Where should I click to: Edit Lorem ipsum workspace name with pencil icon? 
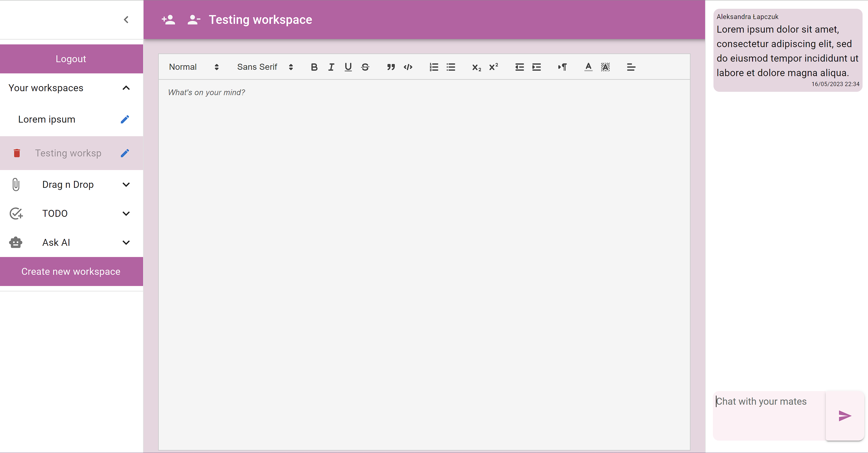pyautogui.click(x=125, y=119)
